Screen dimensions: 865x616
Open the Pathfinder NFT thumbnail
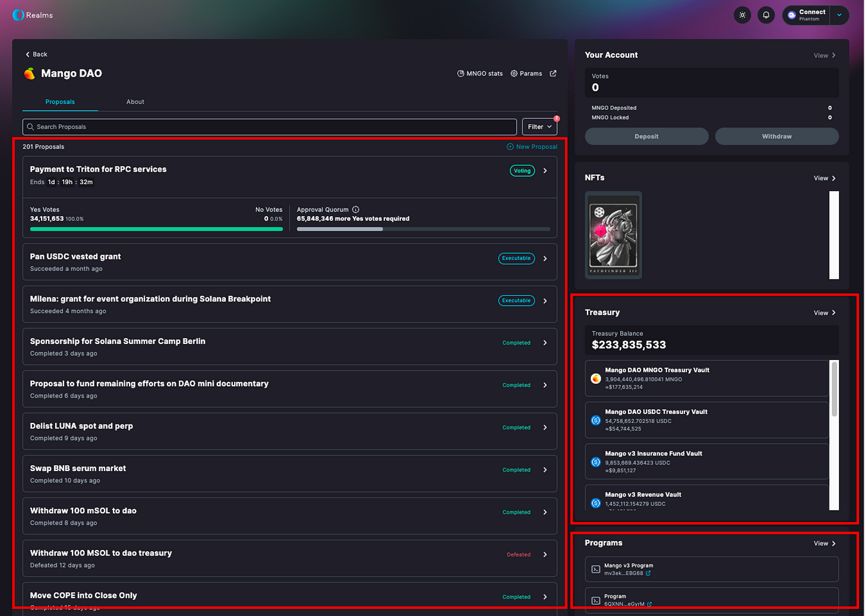click(x=613, y=235)
